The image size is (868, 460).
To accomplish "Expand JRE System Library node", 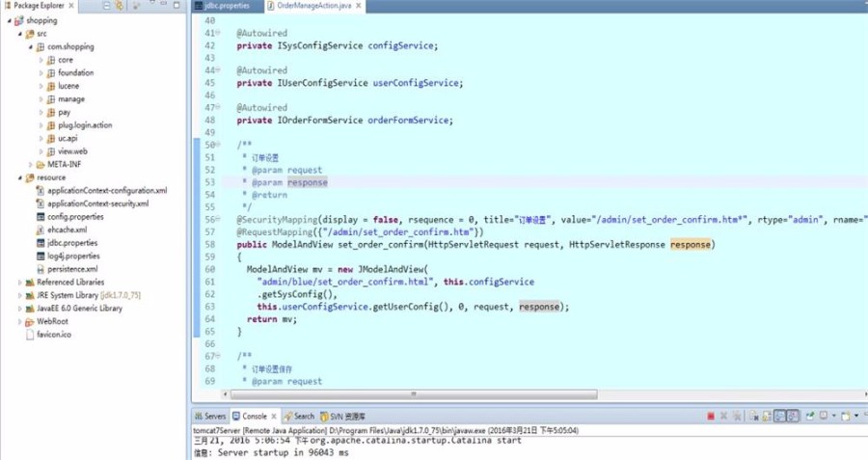I will [x=20, y=296].
